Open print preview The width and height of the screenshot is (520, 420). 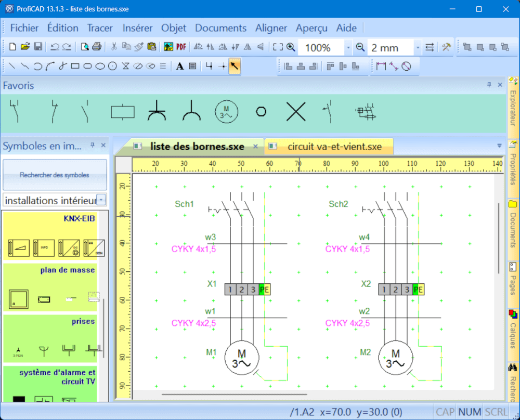point(85,47)
